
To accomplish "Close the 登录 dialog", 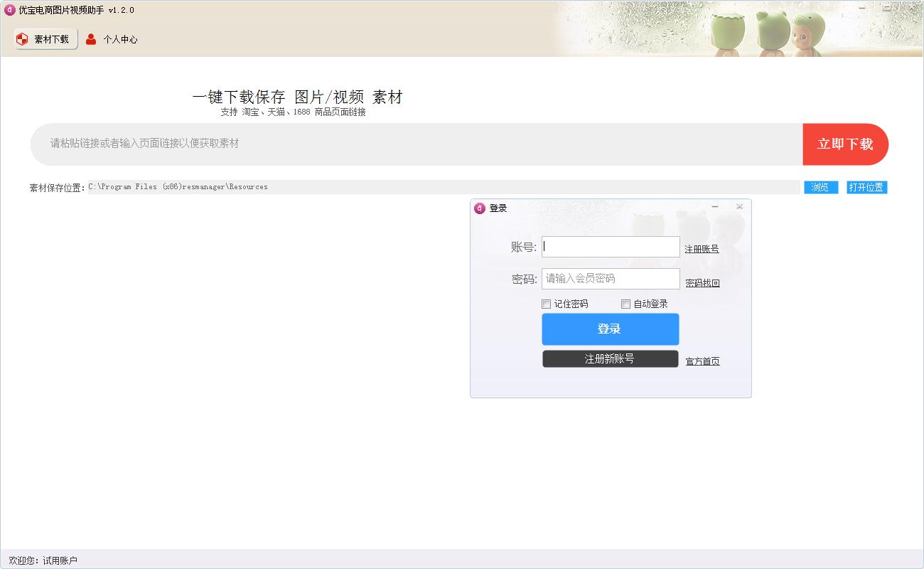I will coord(739,207).
